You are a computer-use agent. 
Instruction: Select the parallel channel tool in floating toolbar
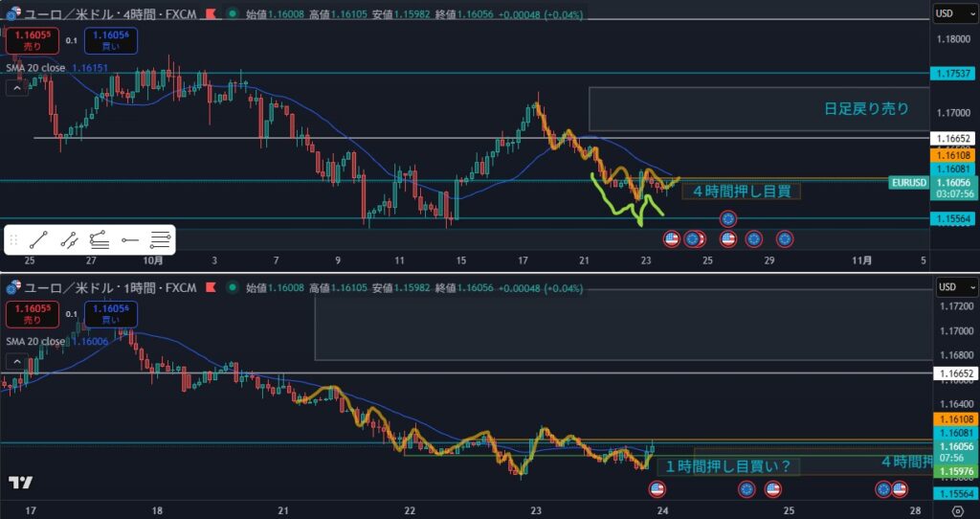[69, 239]
